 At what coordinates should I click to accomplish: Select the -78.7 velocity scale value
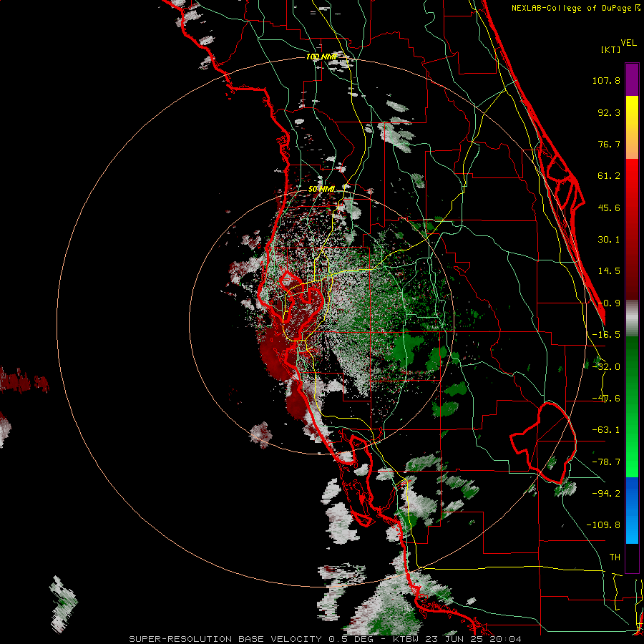click(x=606, y=462)
